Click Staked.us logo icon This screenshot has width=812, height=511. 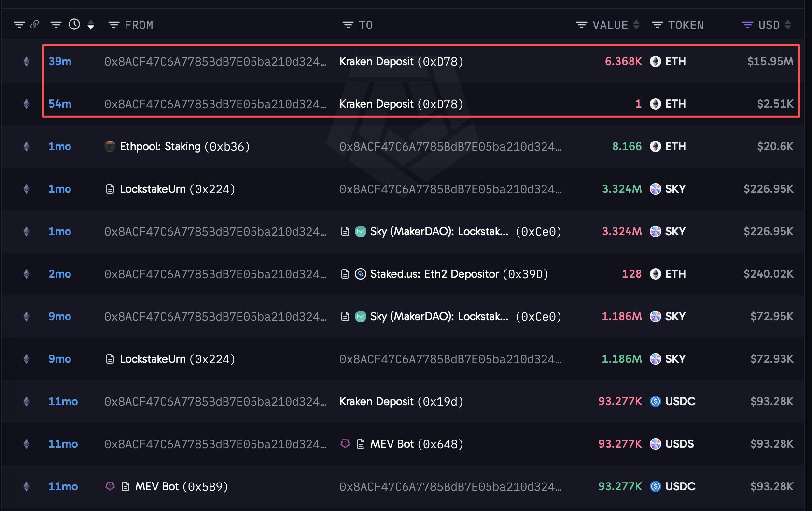(x=361, y=274)
